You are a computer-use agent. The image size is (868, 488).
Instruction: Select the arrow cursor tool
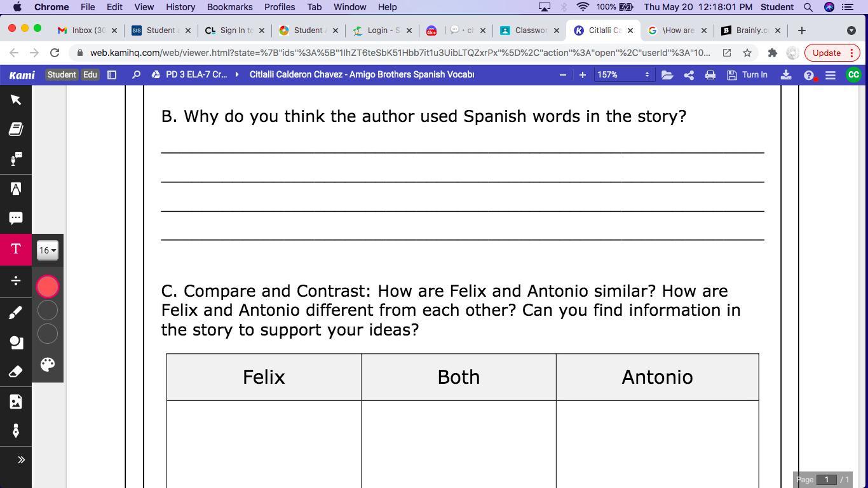[x=16, y=100]
